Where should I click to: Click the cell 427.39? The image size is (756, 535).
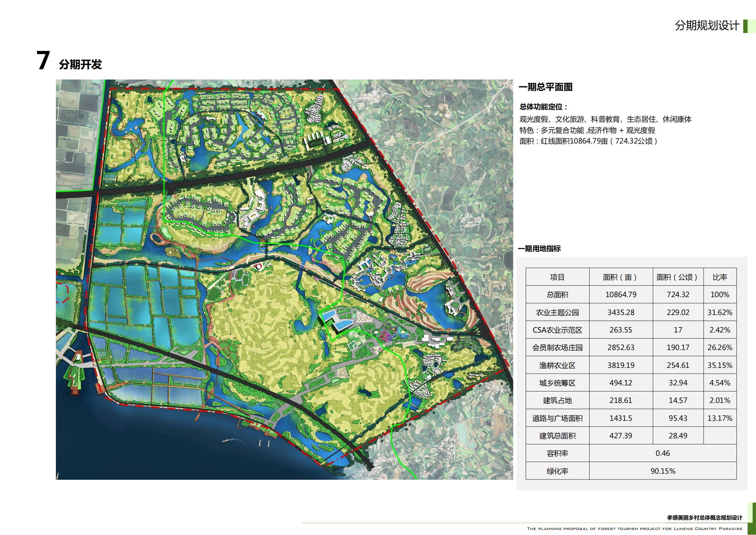[621, 436]
